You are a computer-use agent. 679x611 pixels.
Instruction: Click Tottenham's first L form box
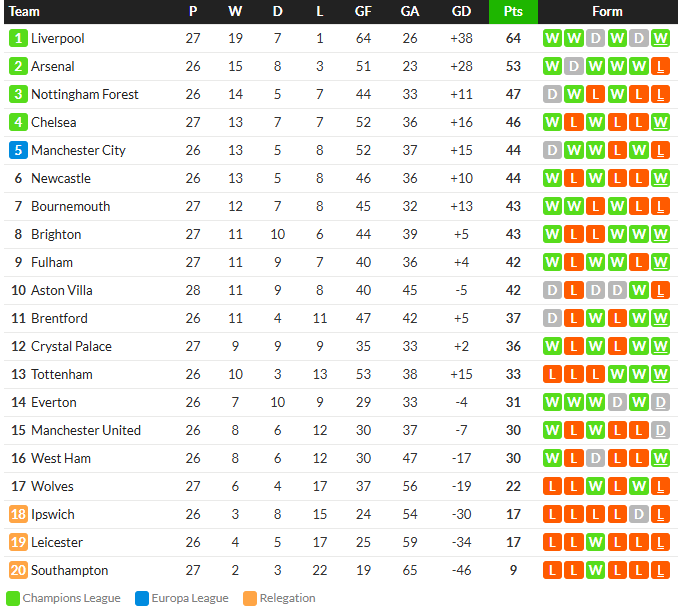552,374
